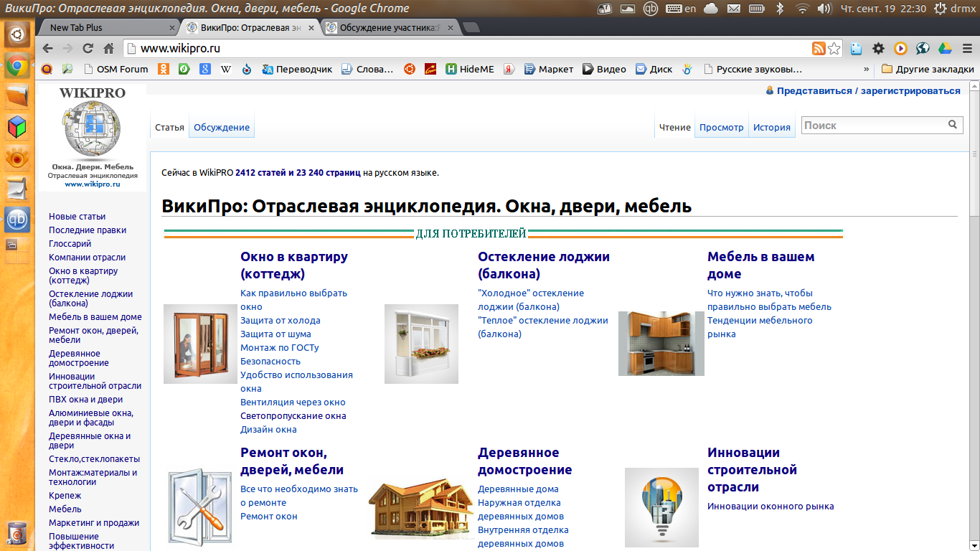Click the browser forward arrow
Screen dimensions: 980x551
pyautogui.click(x=68, y=49)
